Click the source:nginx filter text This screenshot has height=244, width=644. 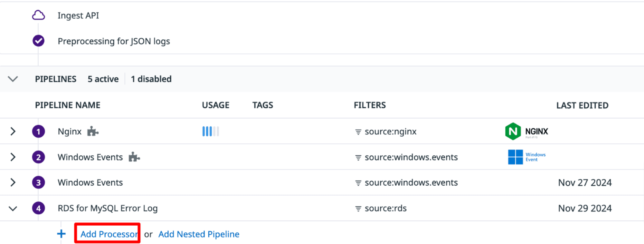(x=391, y=132)
